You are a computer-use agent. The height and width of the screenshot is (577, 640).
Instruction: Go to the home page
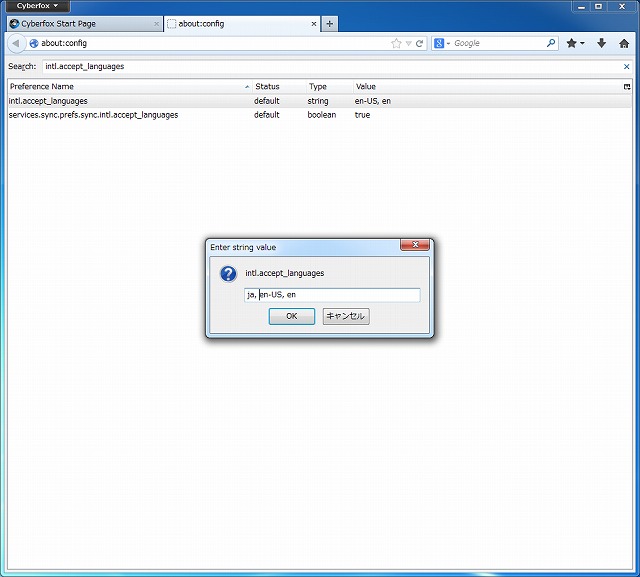tap(624, 43)
